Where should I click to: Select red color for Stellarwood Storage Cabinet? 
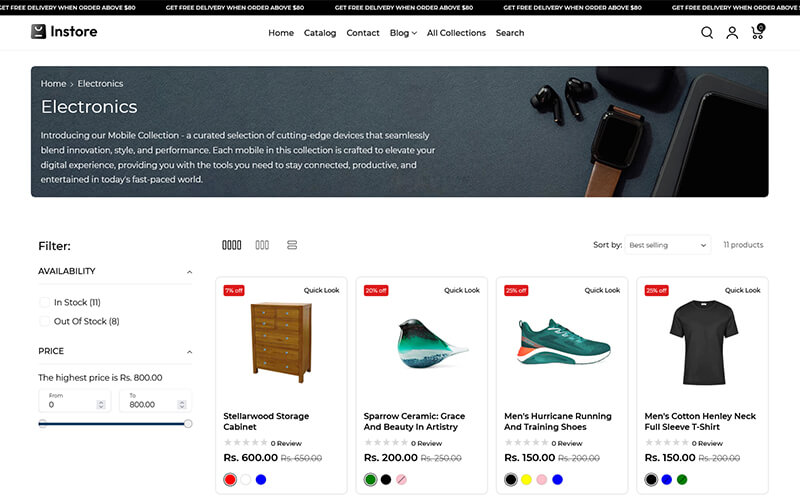(230, 480)
